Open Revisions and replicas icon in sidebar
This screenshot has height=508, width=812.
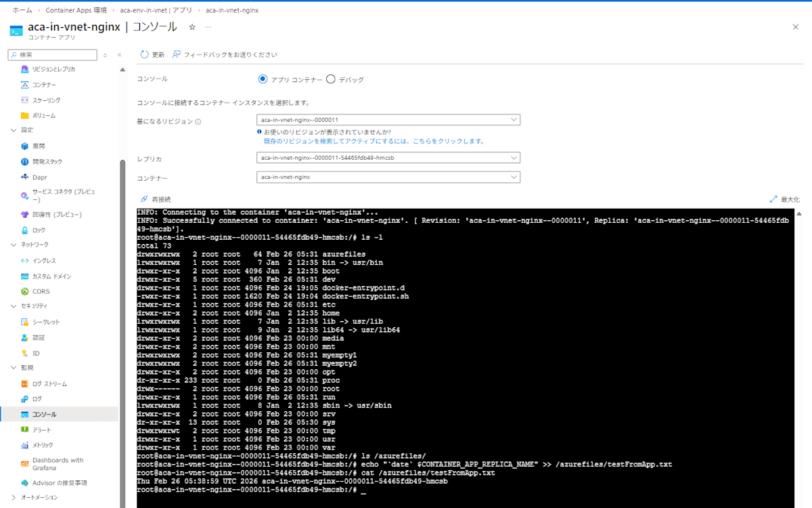(25, 69)
